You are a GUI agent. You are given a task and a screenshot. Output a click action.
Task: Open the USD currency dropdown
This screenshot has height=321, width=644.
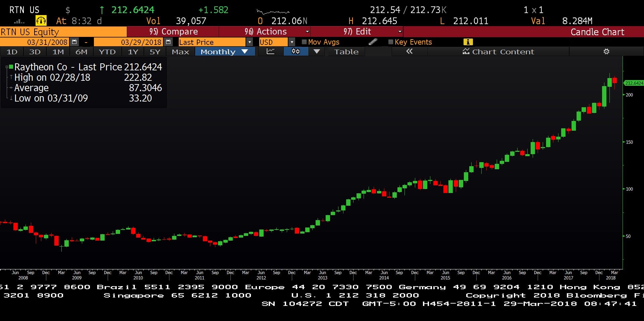click(x=292, y=42)
